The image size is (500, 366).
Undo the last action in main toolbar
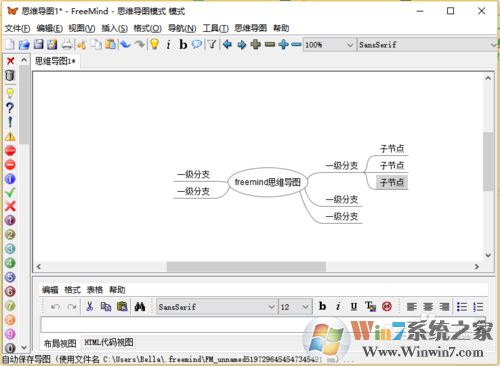point(125,44)
